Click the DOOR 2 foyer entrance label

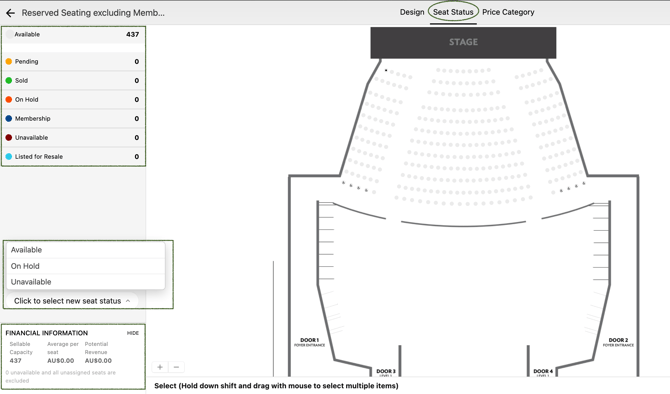point(618,342)
